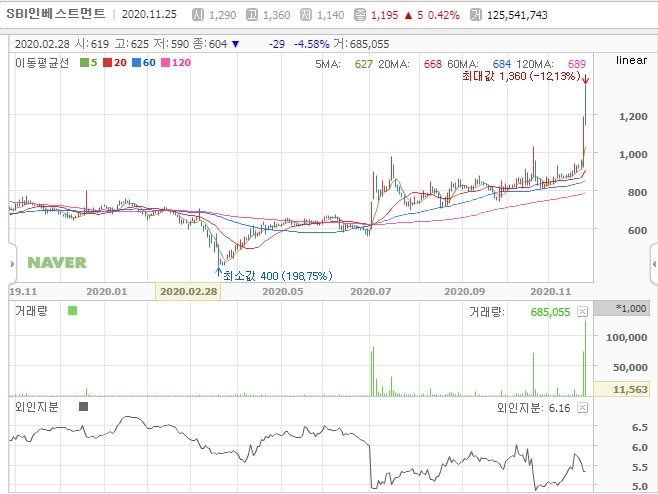This screenshot has height=494, width=658.
Task: Close the 외인지분 foreign ownership panel
Action: pos(582,408)
